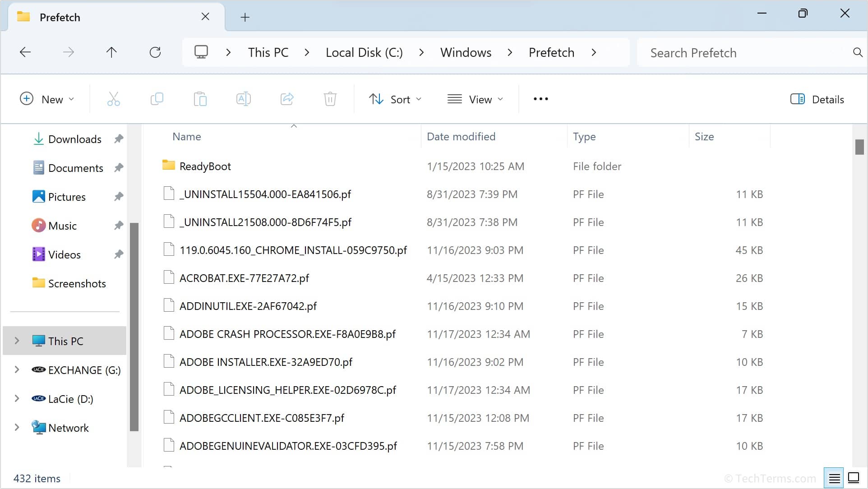Cut the selection using the scissors icon
Image resolution: width=868 pixels, height=489 pixels.
[113, 99]
